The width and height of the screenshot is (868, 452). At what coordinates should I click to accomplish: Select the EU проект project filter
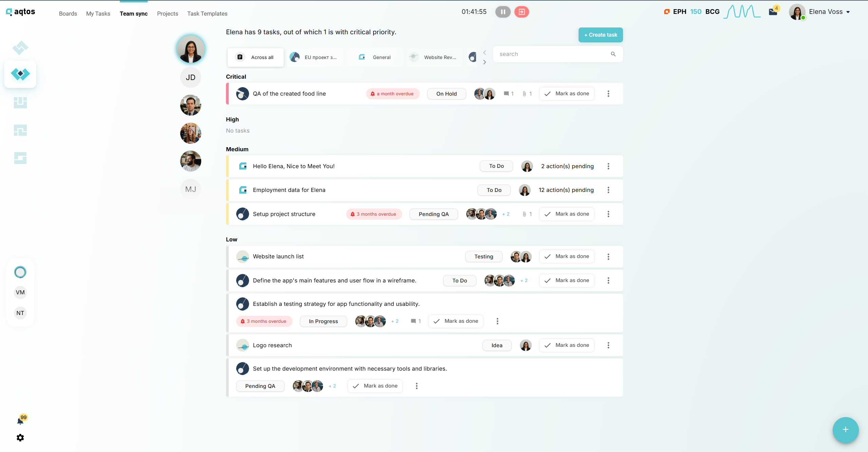click(315, 57)
